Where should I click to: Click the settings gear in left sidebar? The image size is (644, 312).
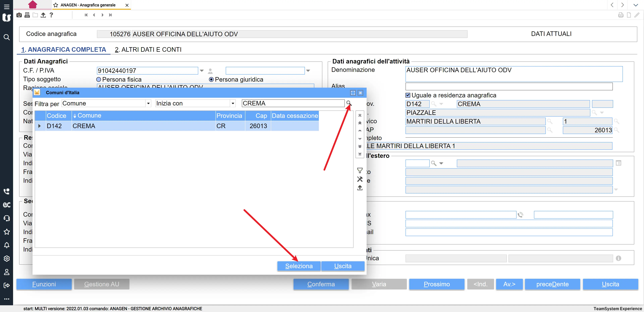[7, 259]
